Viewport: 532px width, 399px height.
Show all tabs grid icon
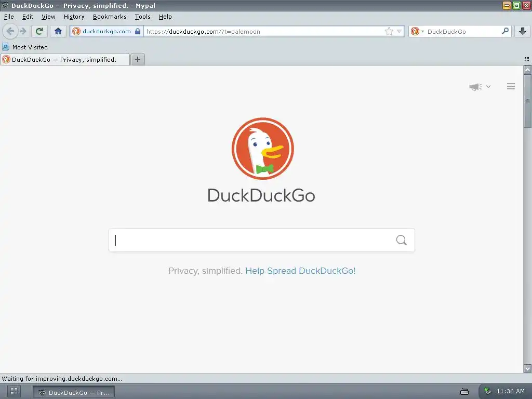coord(527,59)
